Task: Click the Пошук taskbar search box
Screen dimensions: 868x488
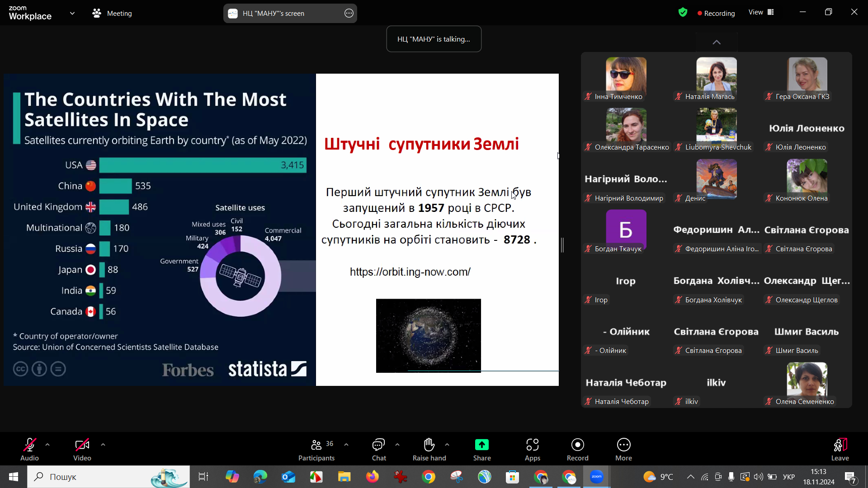Action: (108, 477)
